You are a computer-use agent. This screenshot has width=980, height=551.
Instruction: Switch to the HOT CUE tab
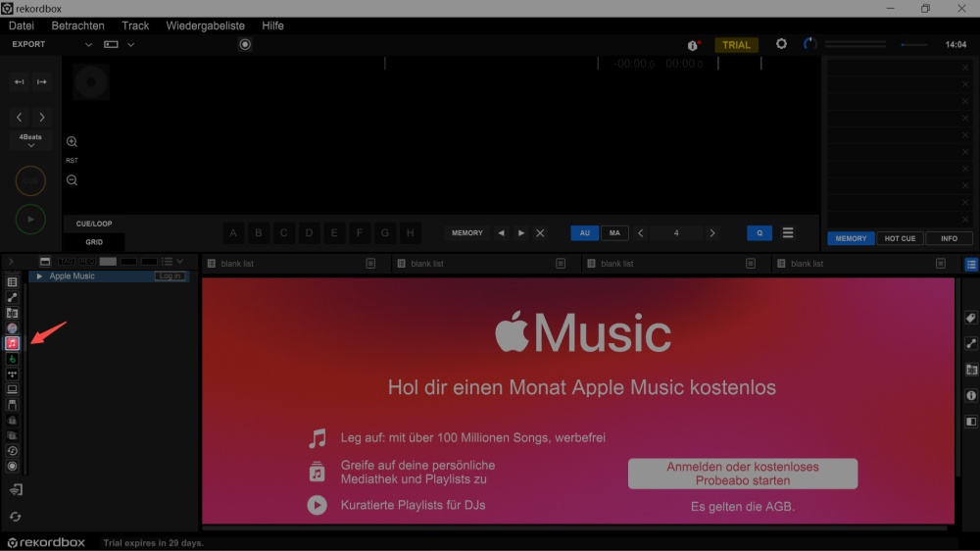tap(900, 238)
